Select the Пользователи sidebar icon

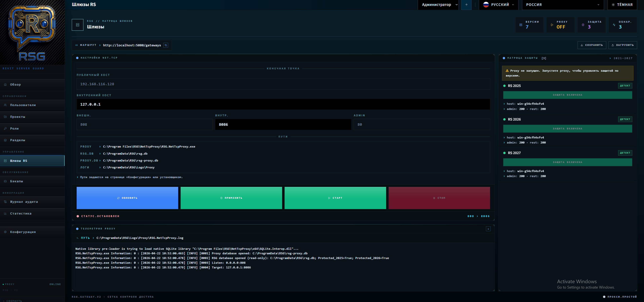pos(6,105)
